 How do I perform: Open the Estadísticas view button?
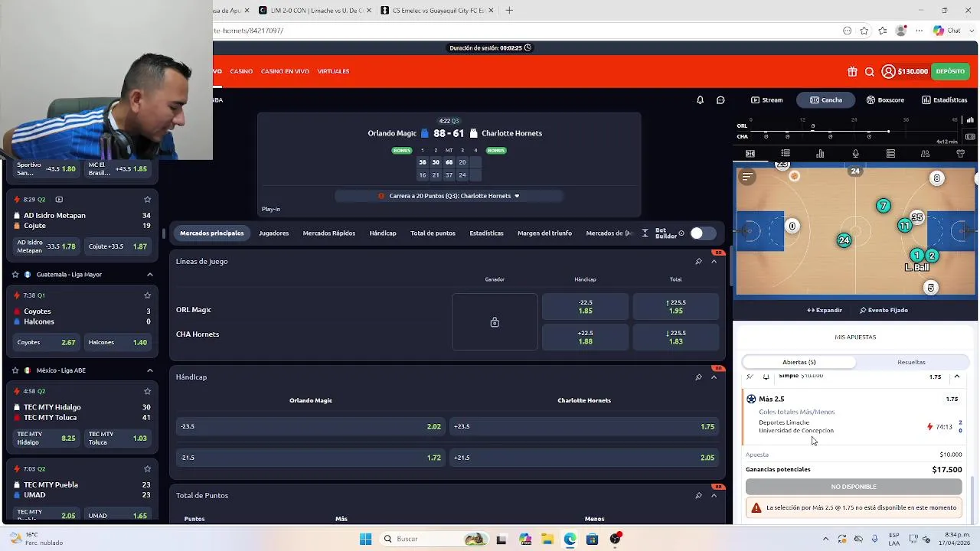tap(944, 99)
